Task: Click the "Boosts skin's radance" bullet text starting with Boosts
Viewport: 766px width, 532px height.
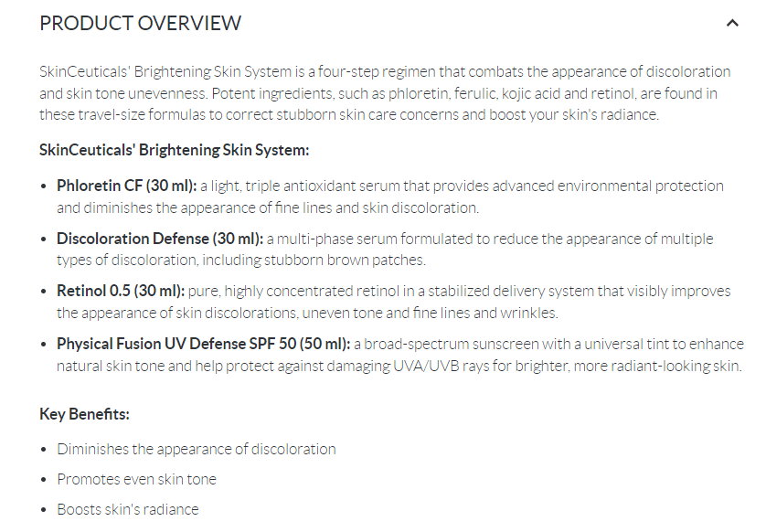Action: pos(127,509)
